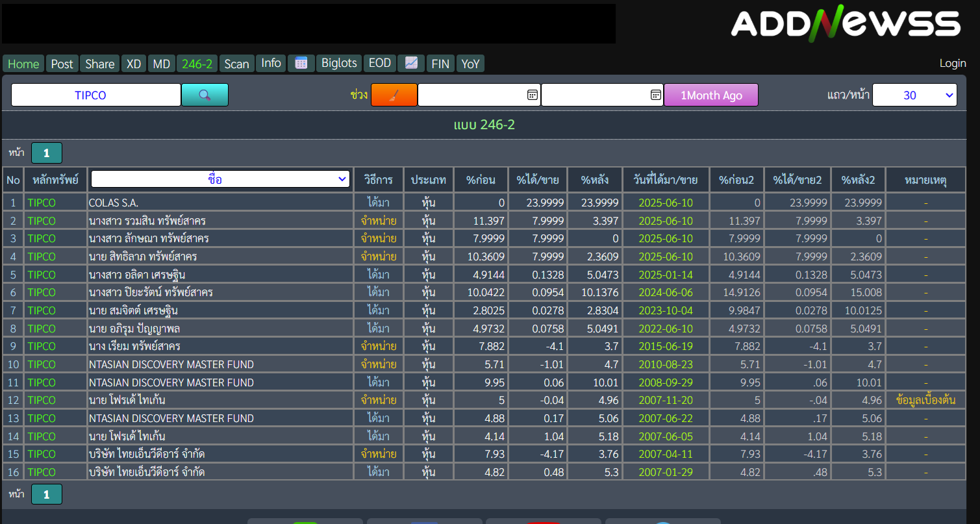Select the XD tab
Screen dimensions: 980x524
[x=134, y=64]
